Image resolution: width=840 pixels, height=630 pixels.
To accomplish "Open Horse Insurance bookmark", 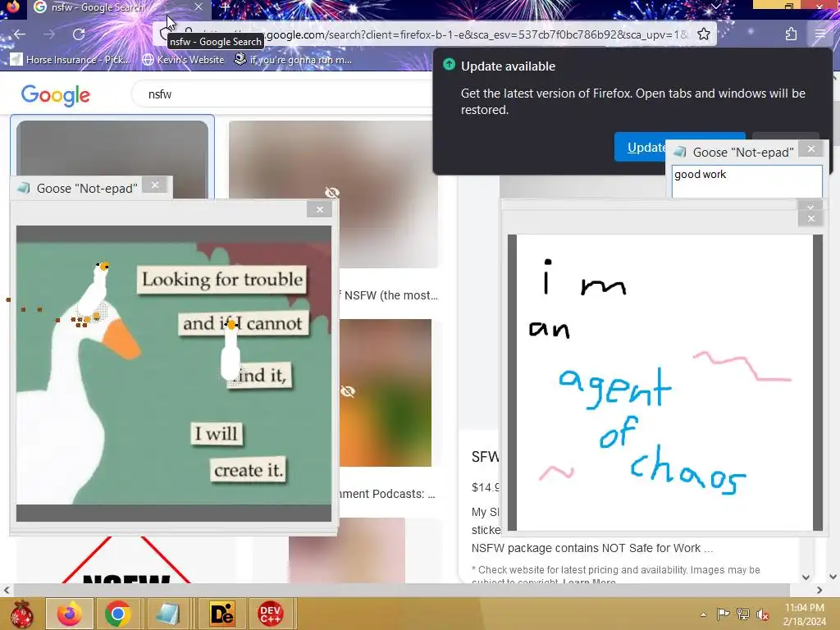I will pyautogui.click(x=71, y=59).
